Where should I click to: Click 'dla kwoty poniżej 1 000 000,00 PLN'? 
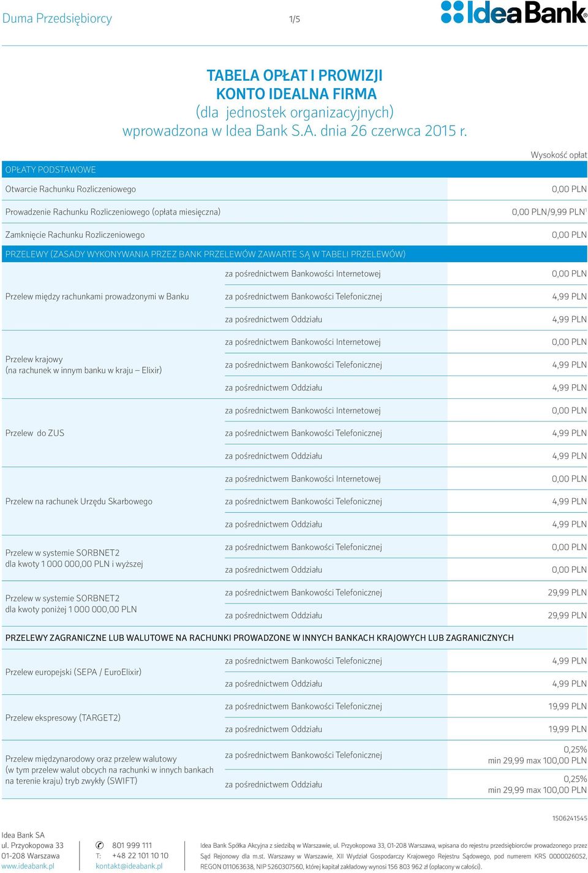71,610
